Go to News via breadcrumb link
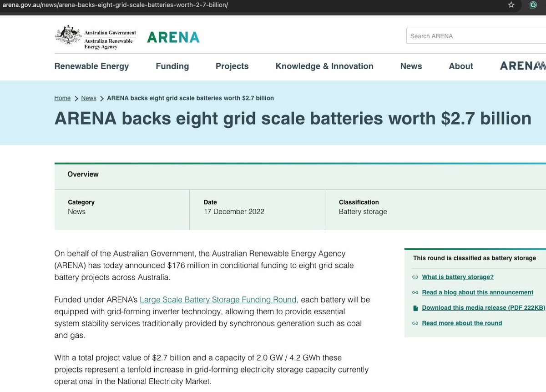 [89, 98]
